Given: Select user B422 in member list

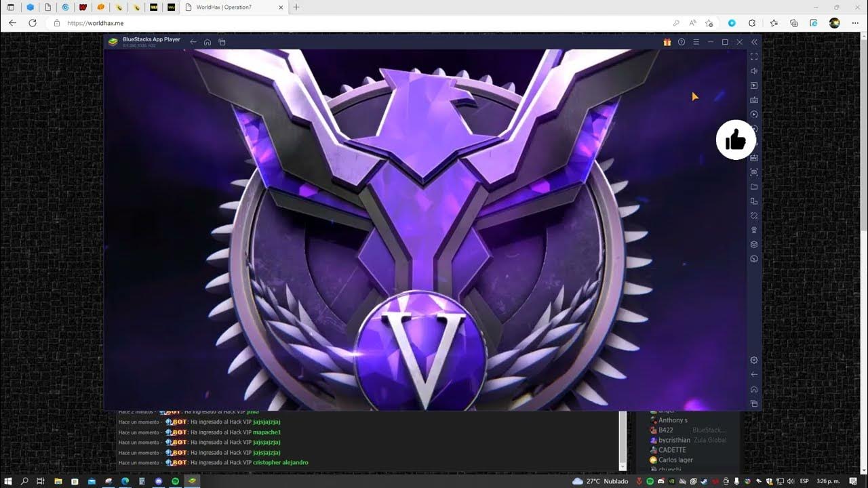Looking at the screenshot, I should point(666,430).
